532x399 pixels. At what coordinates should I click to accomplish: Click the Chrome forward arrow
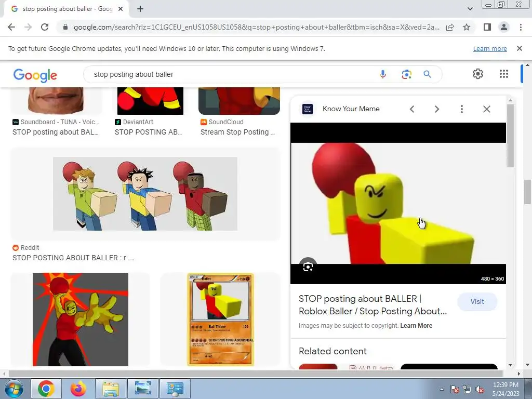(28, 27)
